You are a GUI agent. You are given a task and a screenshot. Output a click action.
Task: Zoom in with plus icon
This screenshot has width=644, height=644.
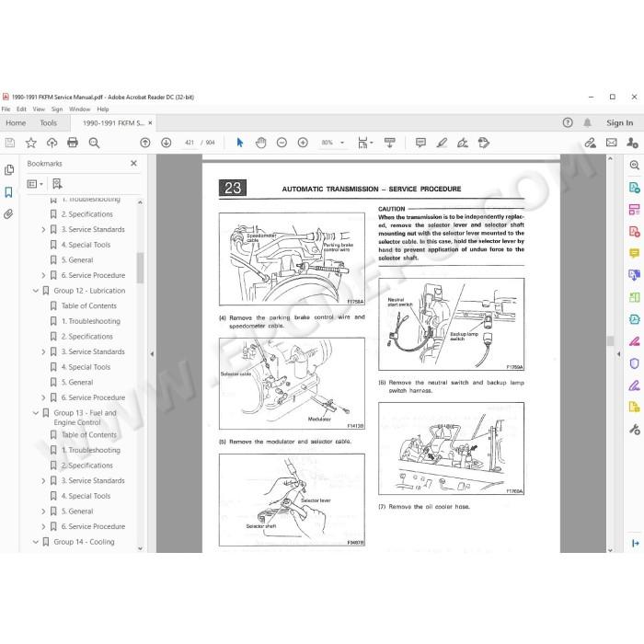(x=303, y=143)
